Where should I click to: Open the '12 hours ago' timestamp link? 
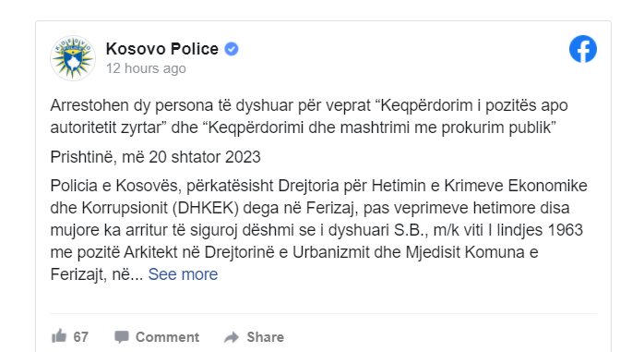[x=146, y=68]
